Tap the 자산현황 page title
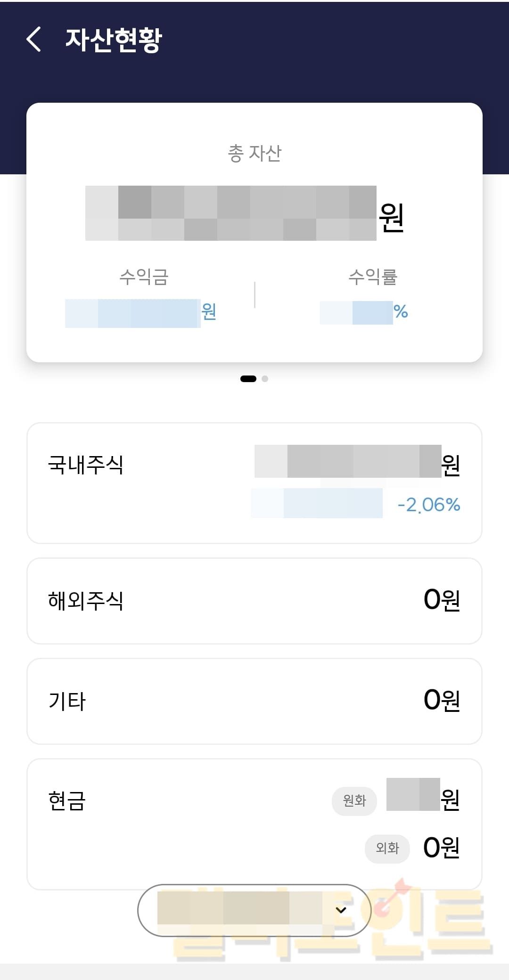The height and width of the screenshot is (980, 509). pyautogui.click(x=114, y=40)
